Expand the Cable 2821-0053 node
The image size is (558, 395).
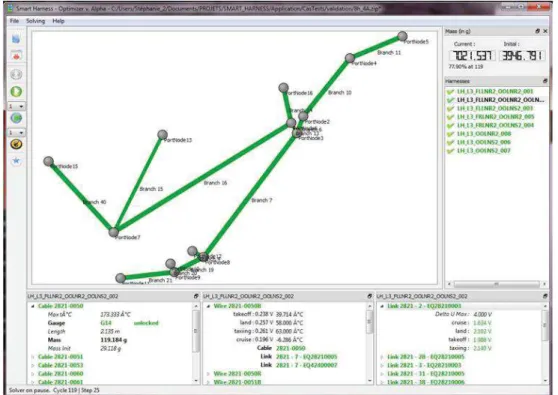pos(33,365)
